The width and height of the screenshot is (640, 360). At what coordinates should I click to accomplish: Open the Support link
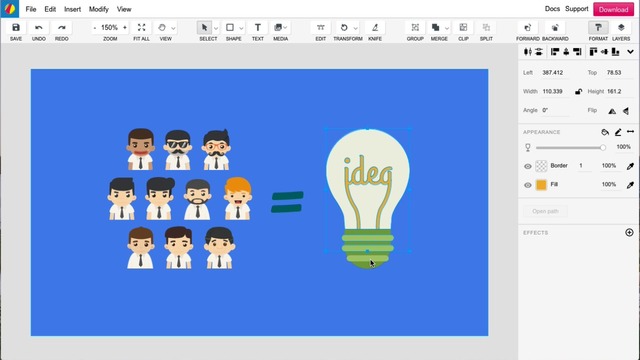click(576, 9)
